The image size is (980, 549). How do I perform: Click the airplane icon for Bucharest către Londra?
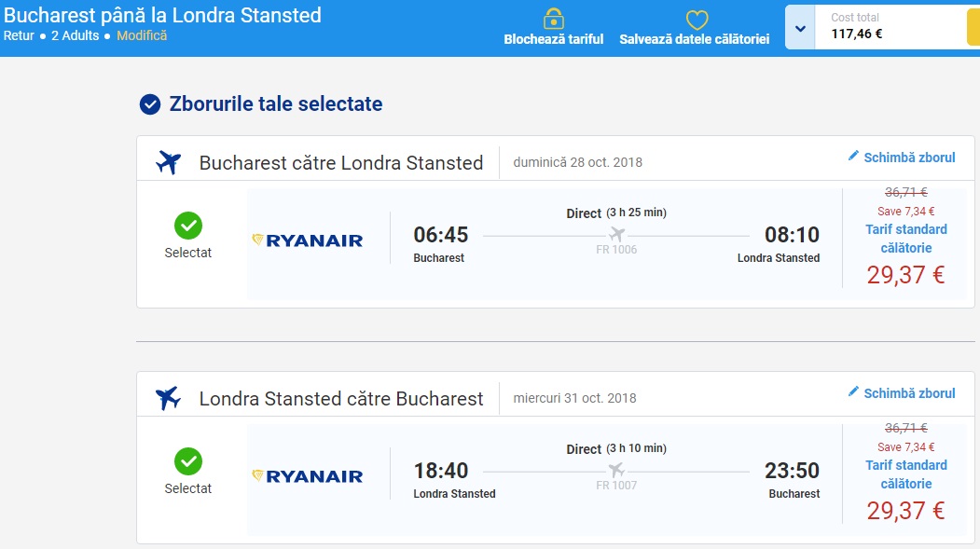click(x=169, y=162)
